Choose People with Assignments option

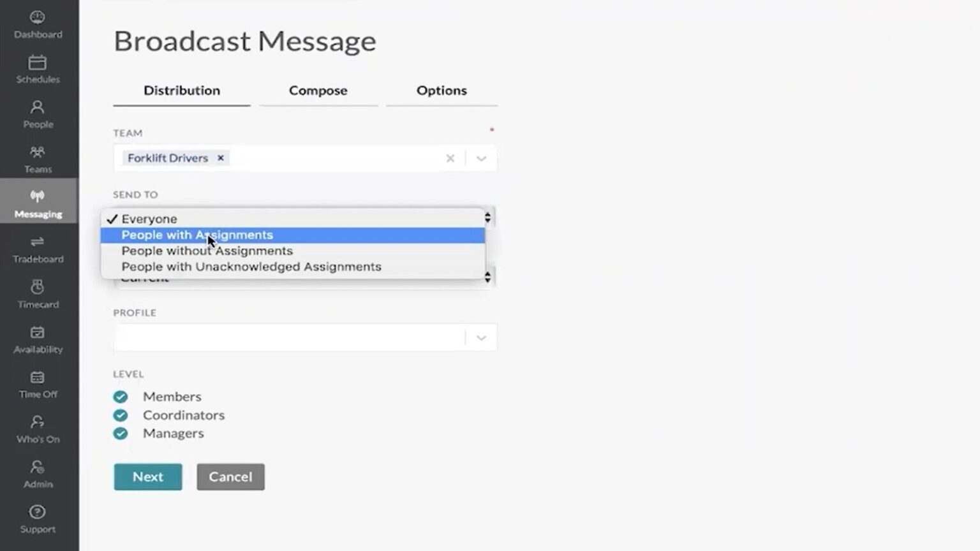click(197, 235)
